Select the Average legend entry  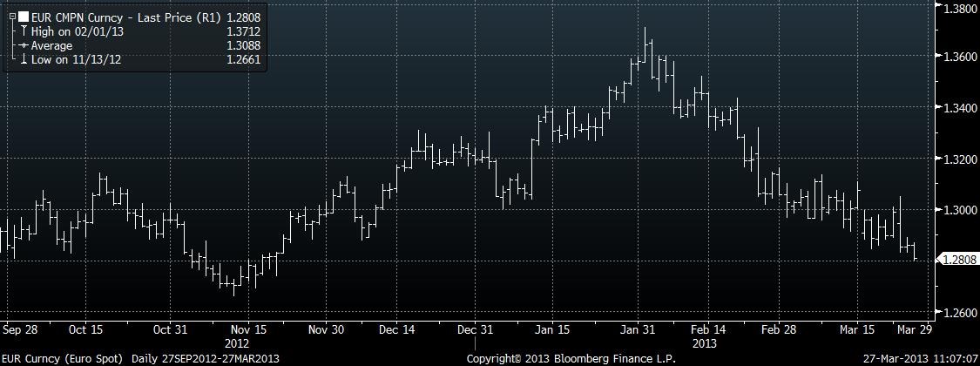point(52,45)
